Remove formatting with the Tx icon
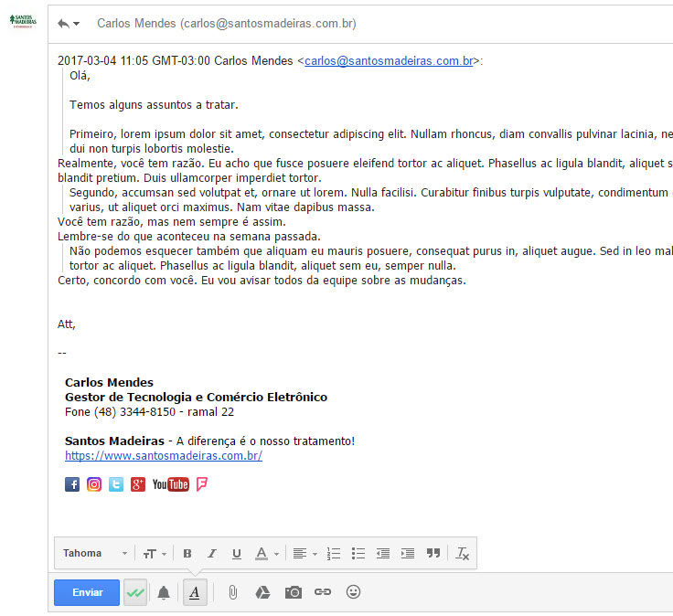 point(463,554)
